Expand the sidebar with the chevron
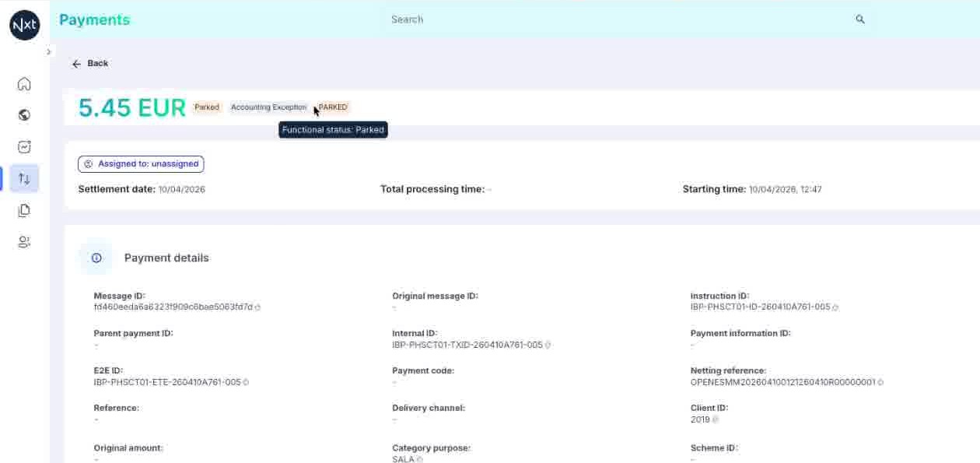 coord(48,52)
